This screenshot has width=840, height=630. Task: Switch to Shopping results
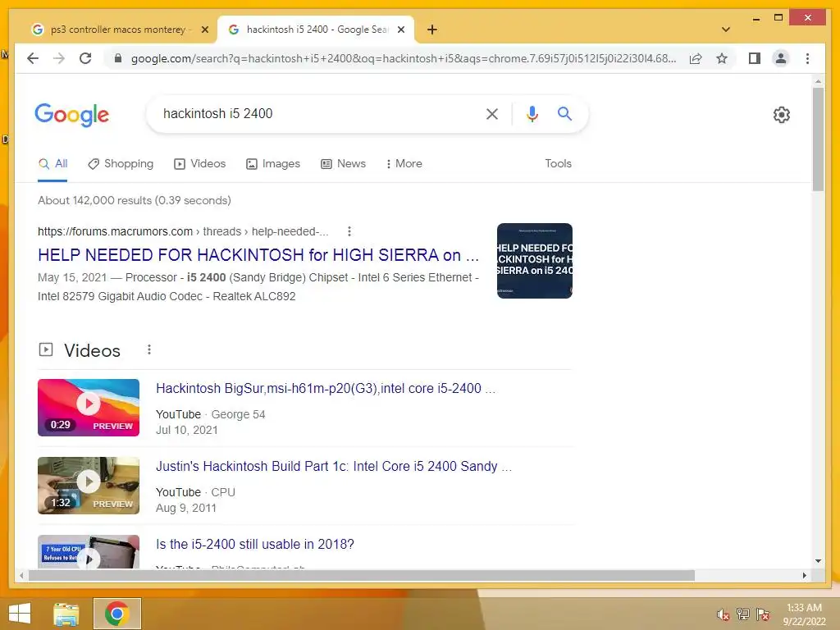click(x=121, y=164)
